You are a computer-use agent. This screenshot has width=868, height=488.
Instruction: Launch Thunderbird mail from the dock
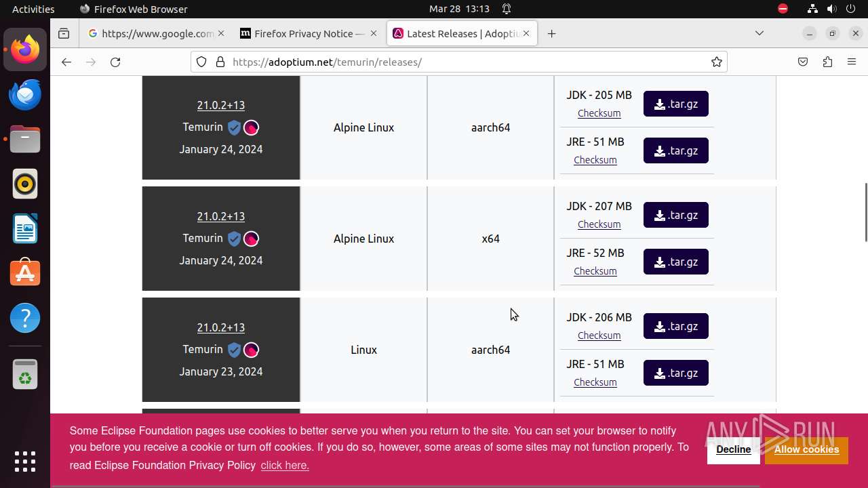tap(25, 94)
